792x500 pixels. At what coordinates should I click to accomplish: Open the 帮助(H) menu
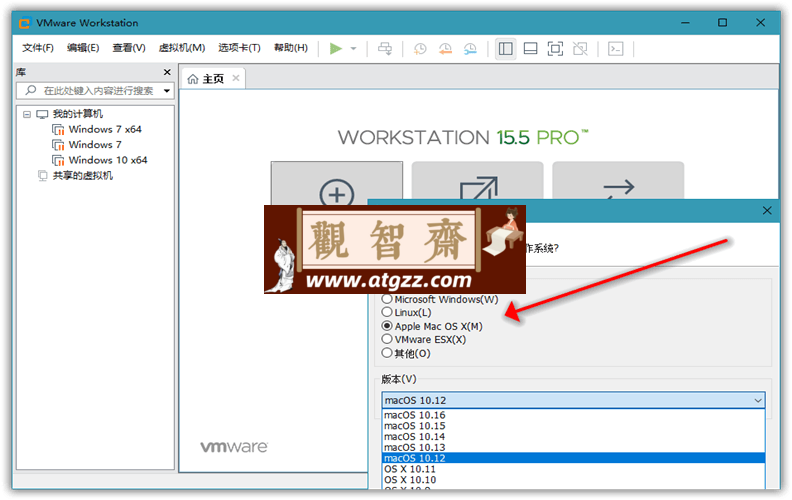(291, 48)
